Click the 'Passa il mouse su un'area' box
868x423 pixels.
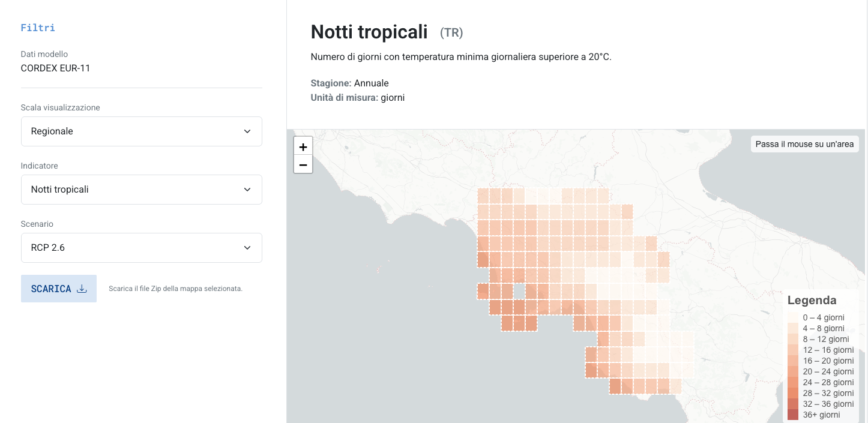(804, 144)
